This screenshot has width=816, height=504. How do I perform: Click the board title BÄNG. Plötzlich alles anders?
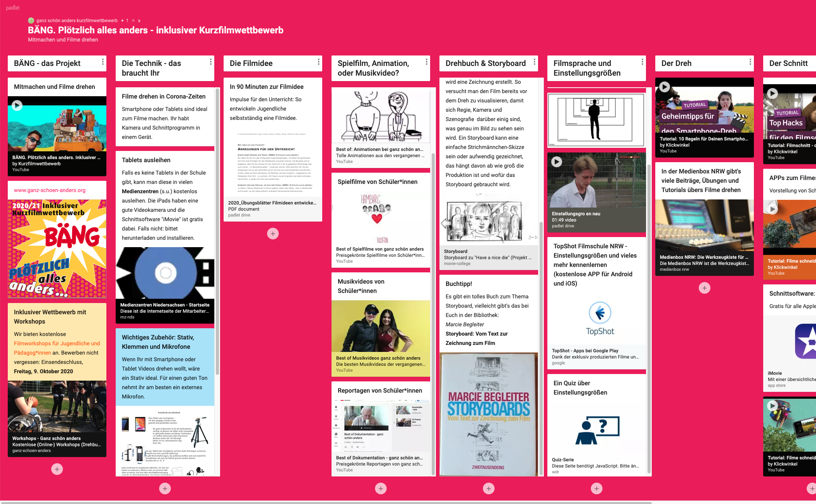(x=156, y=30)
